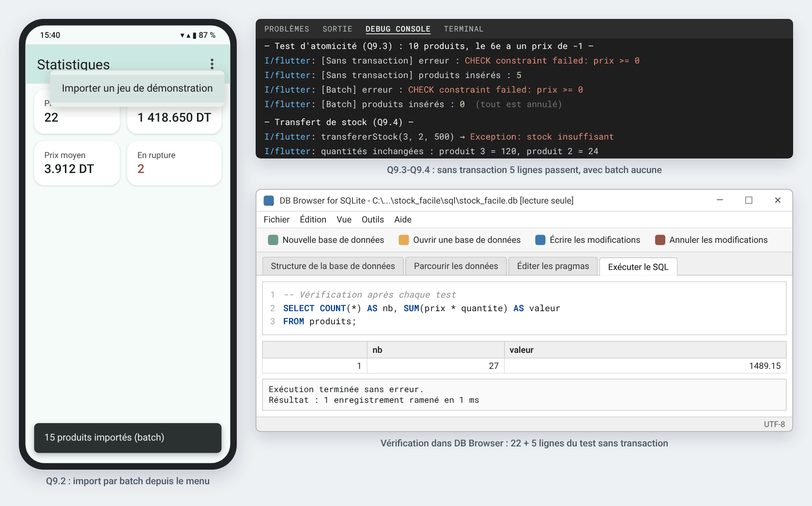Click the valeur column header

coord(645,350)
